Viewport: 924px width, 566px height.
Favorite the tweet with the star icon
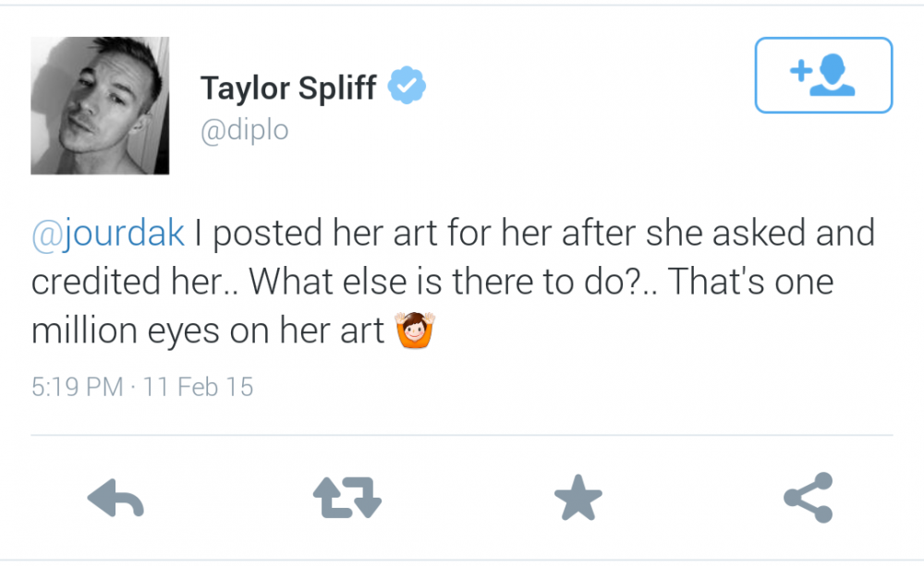tap(578, 498)
